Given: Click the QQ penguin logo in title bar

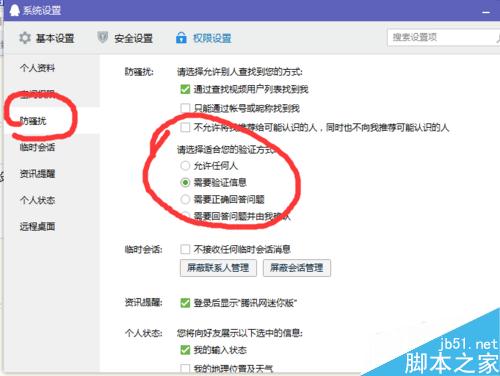Looking at the screenshot, I should 14,10.
